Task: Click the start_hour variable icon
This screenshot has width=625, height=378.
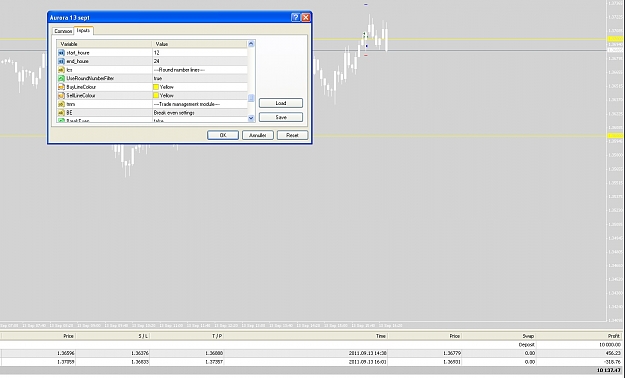Action: coord(61,53)
